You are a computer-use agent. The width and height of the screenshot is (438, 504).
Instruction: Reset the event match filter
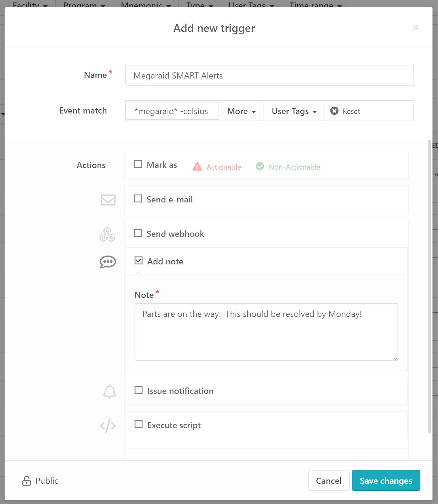345,111
